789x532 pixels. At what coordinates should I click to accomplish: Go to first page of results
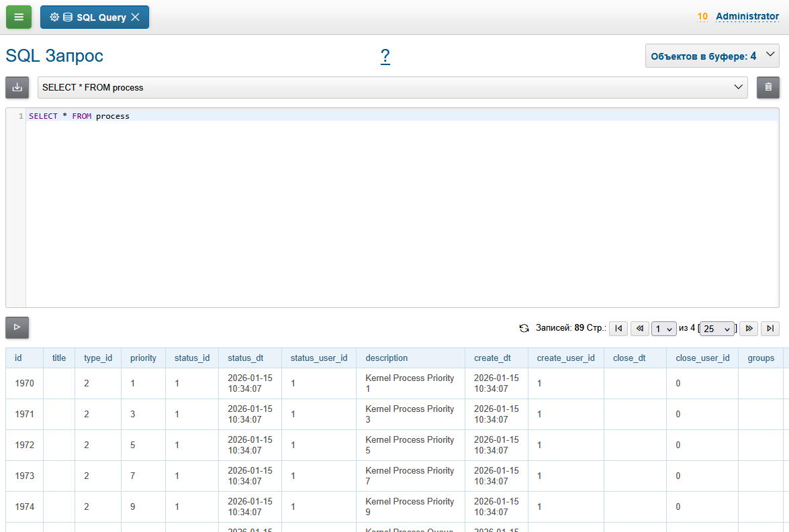[x=618, y=329]
